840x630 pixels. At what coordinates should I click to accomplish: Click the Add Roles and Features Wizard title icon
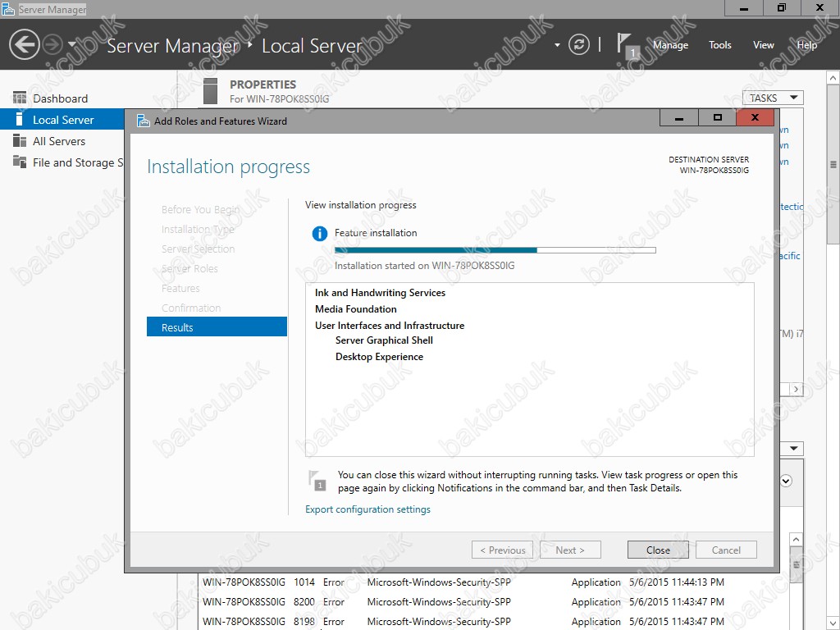pos(143,121)
